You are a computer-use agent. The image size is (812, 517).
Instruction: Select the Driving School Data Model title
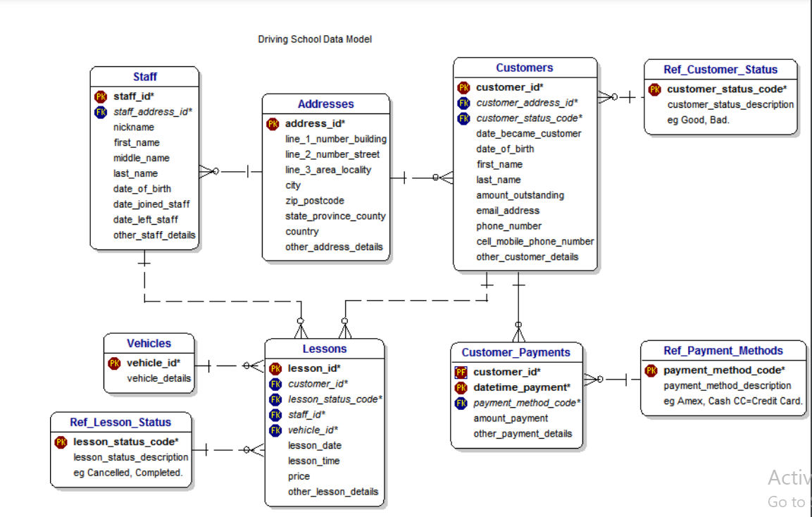(x=315, y=39)
